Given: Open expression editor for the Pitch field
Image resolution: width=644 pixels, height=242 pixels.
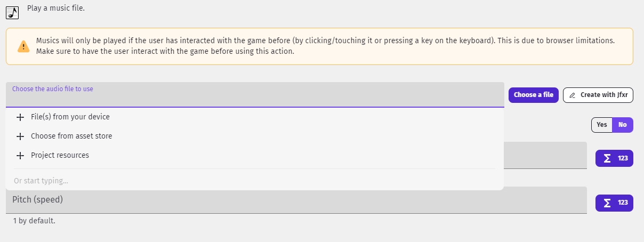Looking at the screenshot, I should point(614,203).
